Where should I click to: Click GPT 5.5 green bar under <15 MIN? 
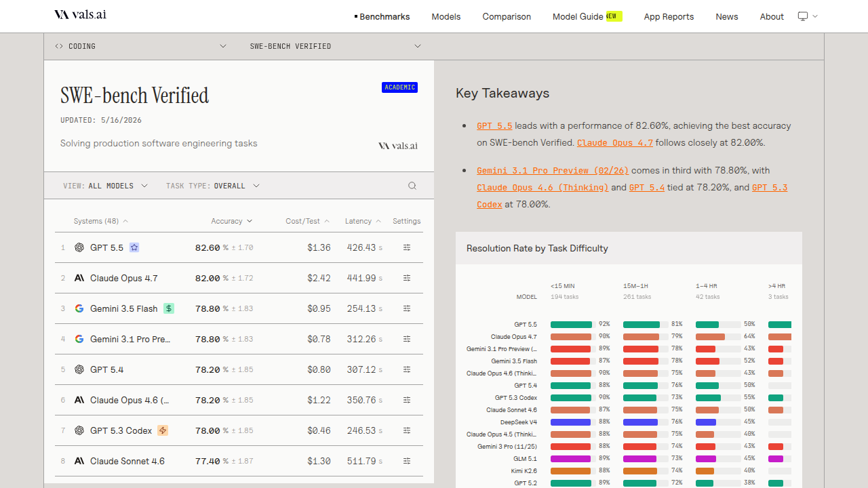point(571,325)
